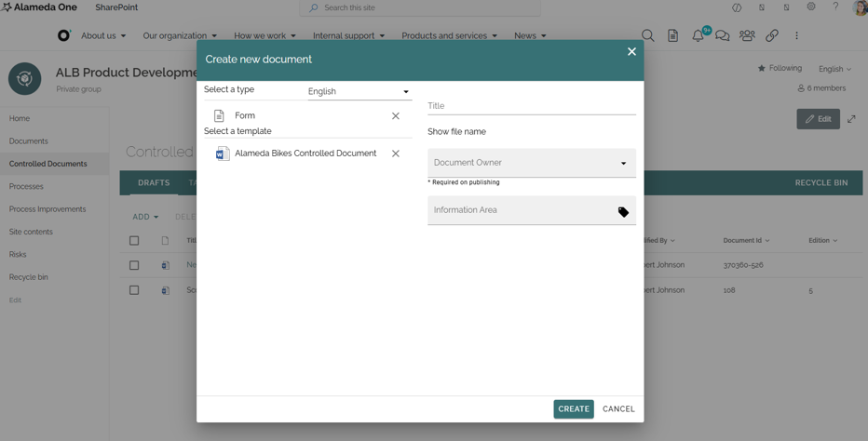Open the notifications bell
The image size is (868, 441).
point(698,35)
